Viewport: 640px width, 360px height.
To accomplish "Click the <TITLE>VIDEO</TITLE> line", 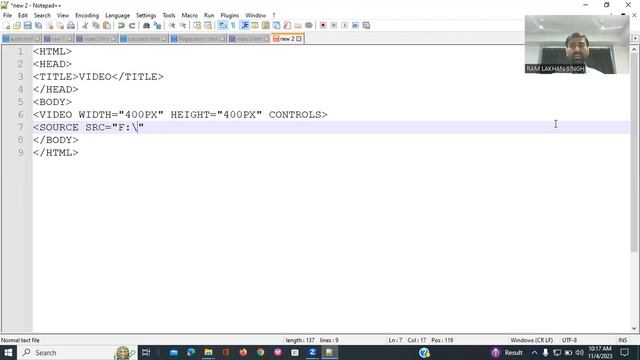I will click(x=98, y=77).
